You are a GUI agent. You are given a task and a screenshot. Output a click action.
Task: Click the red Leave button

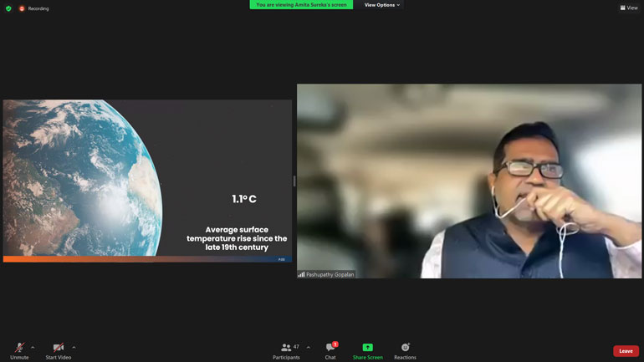[626, 351]
